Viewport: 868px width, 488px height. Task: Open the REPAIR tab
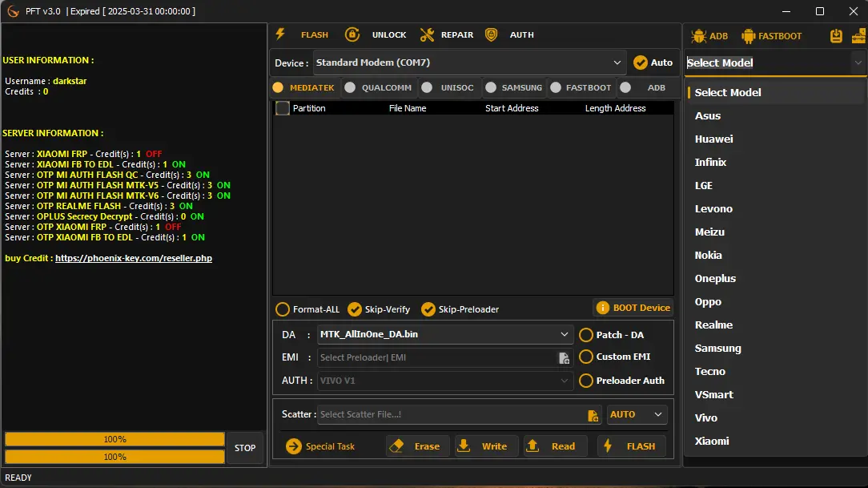(x=457, y=34)
